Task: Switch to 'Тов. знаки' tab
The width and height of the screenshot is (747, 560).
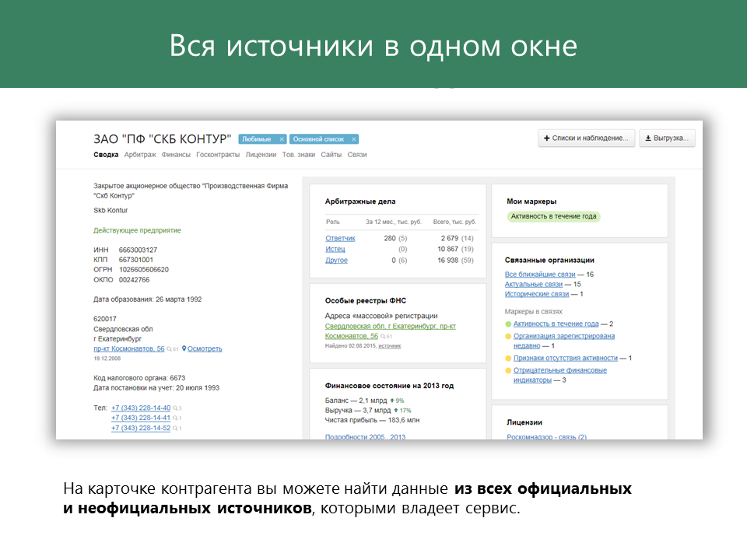Action: [x=298, y=155]
